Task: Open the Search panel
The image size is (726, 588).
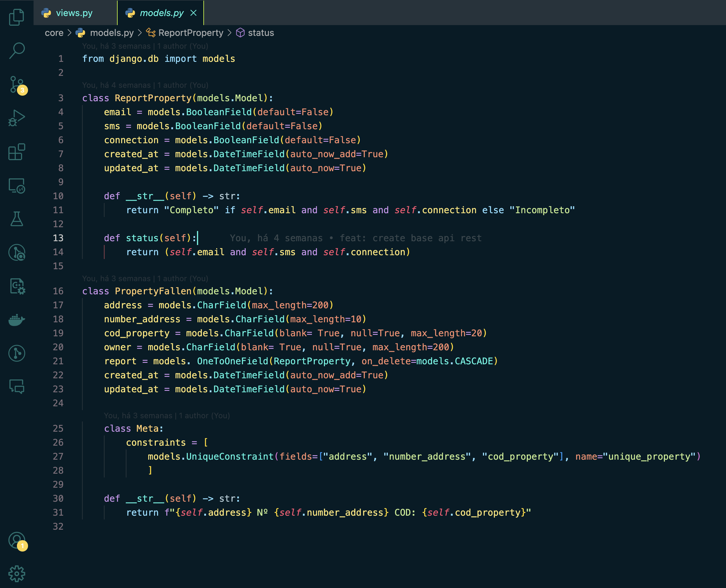Action: point(16,51)
